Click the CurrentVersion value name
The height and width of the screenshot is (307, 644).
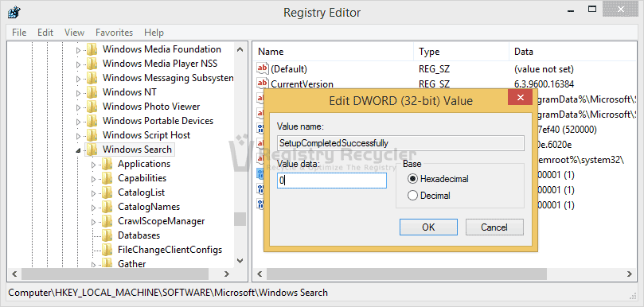[302, 84]
